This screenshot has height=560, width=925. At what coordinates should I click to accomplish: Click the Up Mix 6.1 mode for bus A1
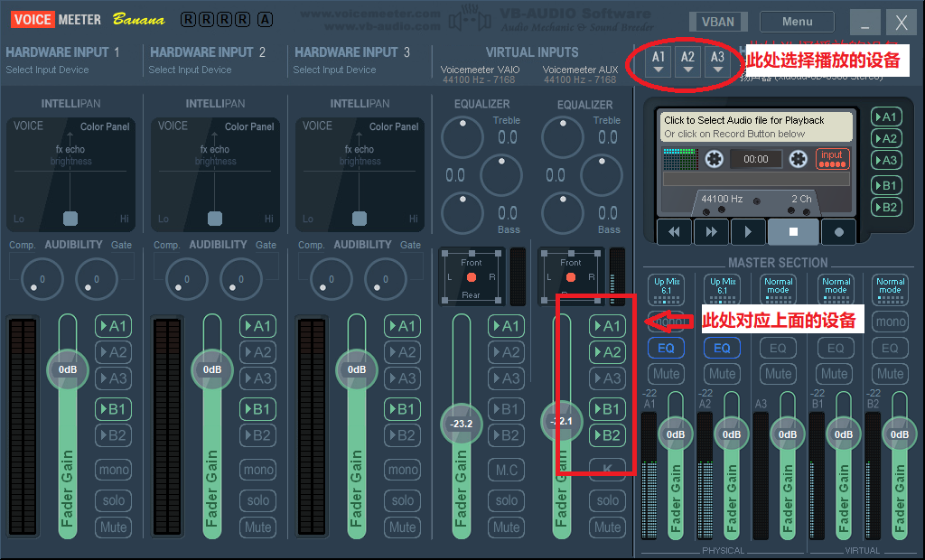click(x=667, y=290)
